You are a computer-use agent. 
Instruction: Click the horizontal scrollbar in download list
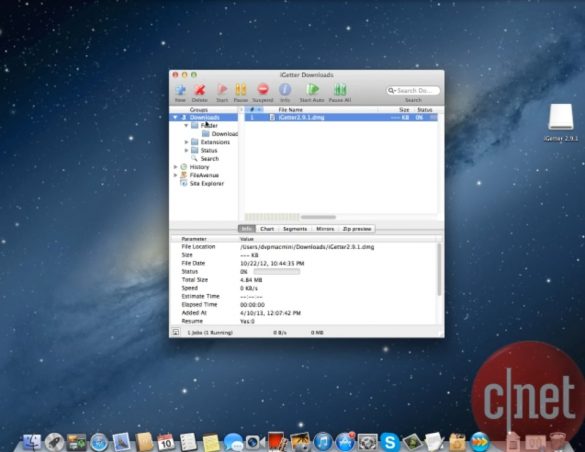click(x=318, y=217)
